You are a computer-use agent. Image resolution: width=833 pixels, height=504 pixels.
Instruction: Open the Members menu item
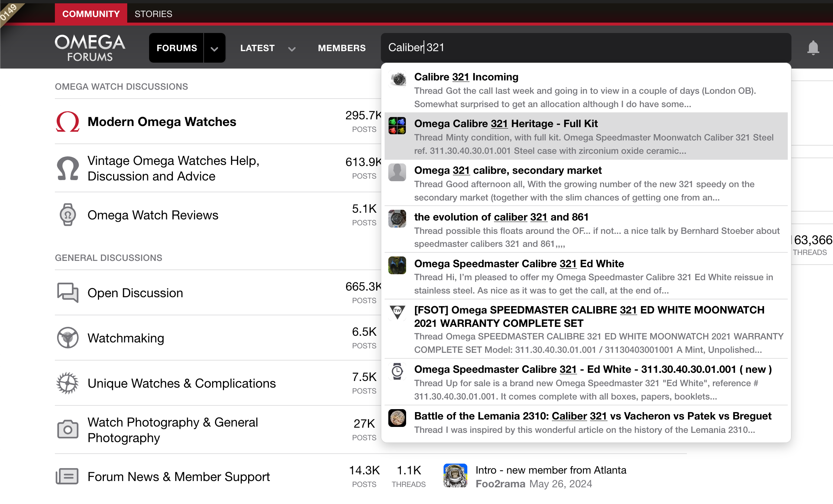tap(342, 48)
